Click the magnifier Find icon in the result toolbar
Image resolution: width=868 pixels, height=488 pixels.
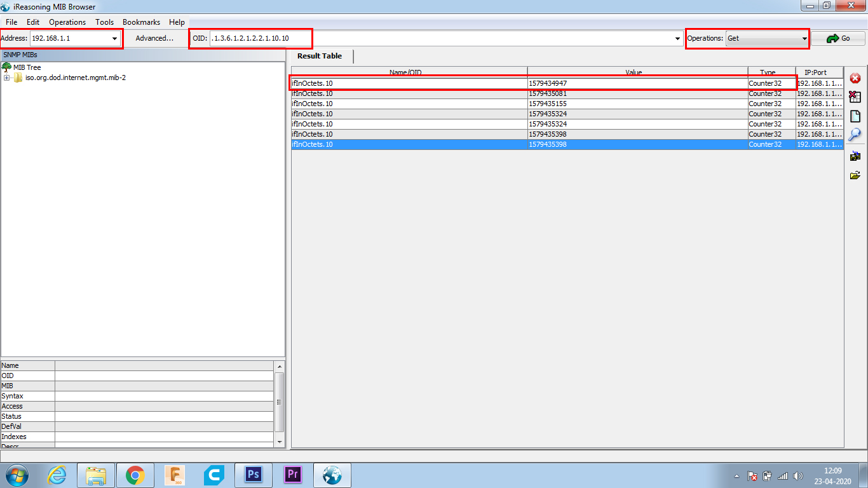pos(855,135)
